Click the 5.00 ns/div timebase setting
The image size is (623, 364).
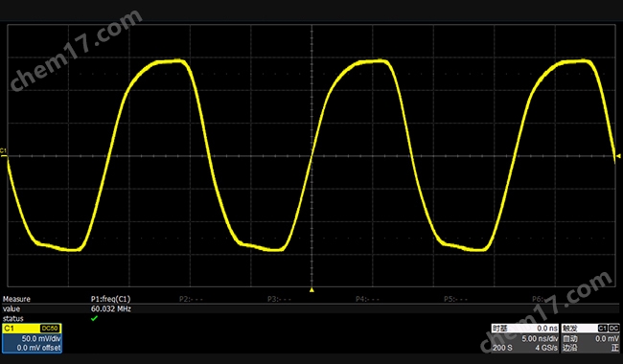540,338
